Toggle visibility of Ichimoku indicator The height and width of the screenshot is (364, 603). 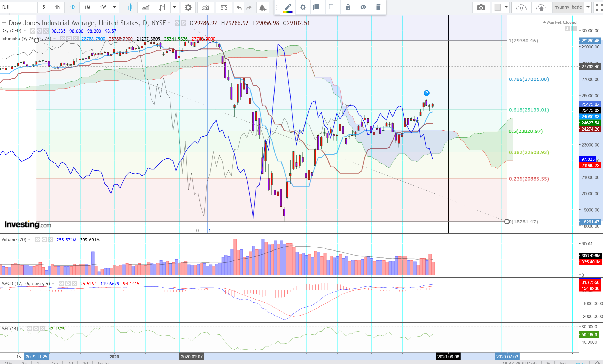pos(62,39)
